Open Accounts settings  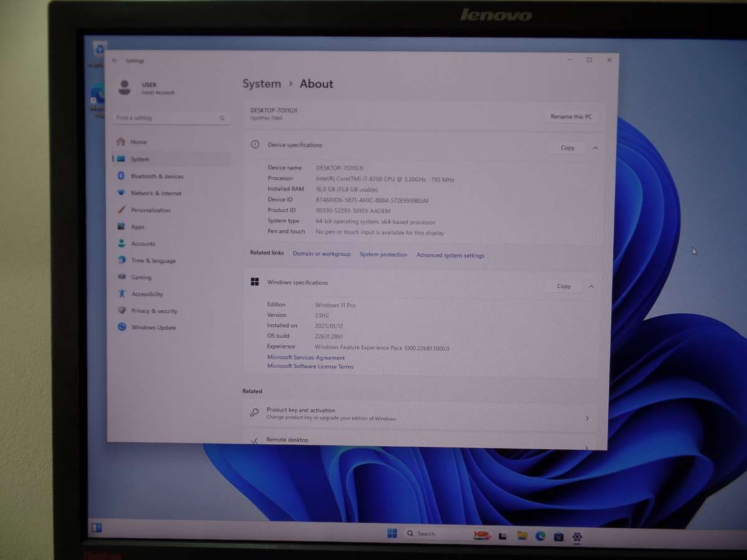(142, 243)
